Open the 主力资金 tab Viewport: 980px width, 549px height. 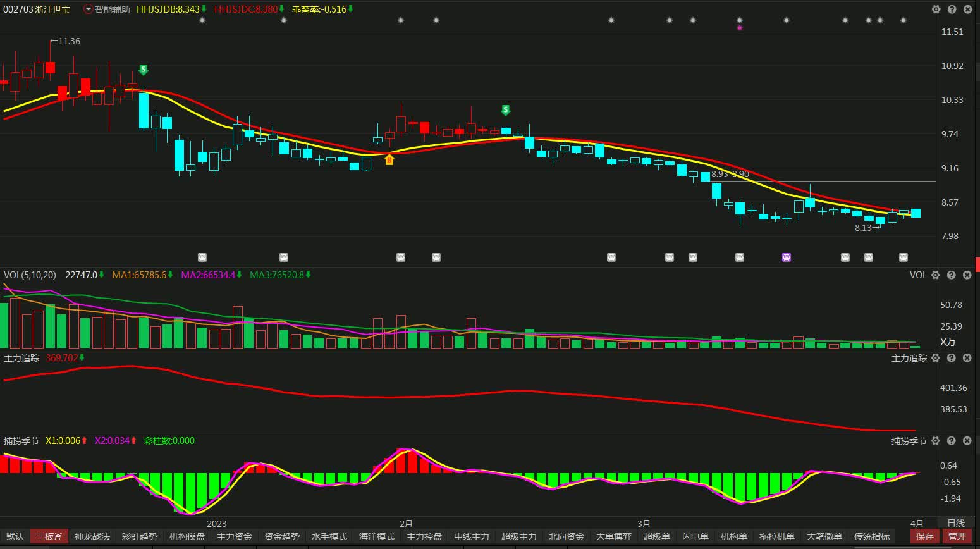coord(235,536)
